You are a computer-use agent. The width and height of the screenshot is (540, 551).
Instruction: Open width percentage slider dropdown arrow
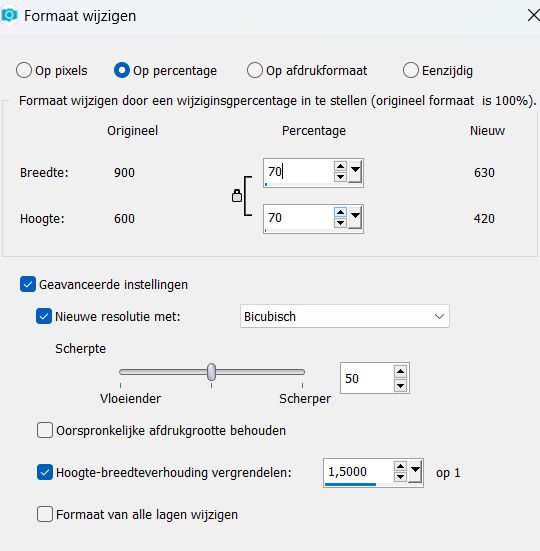355,171
